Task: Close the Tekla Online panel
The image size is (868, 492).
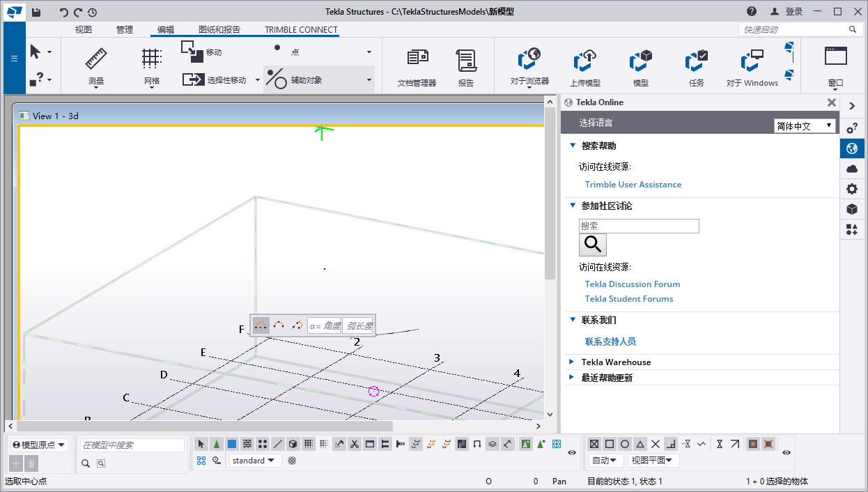Action: pyautogui.click(x=831, y=102)
